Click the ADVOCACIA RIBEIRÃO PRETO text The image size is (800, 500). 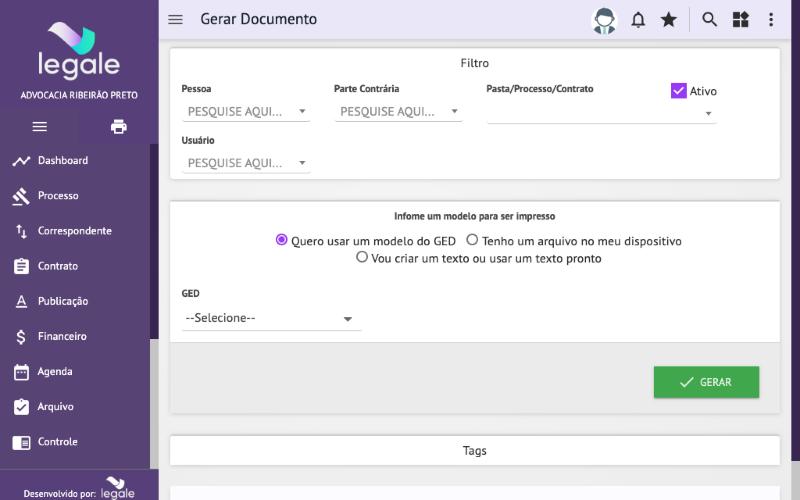click(79, 95)
